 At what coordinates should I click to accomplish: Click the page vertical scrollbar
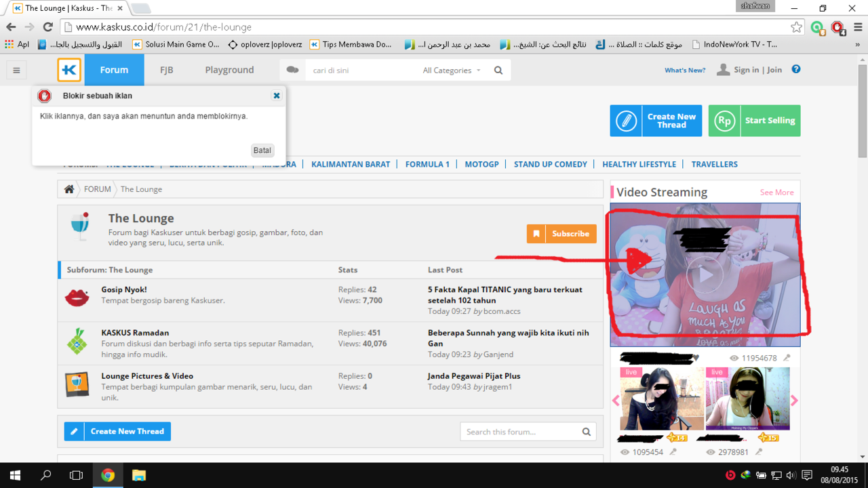pyautogui.click(x=862, y=111)
